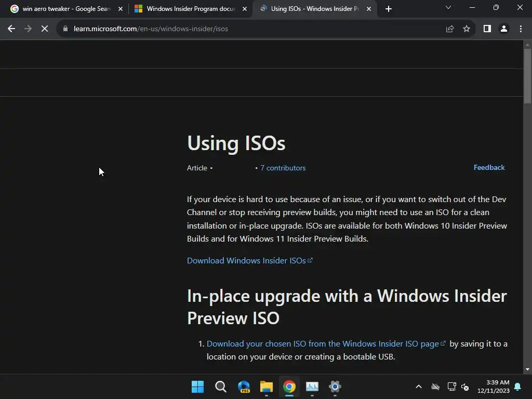Show hidden system tray icons

(x=419, y=387)
